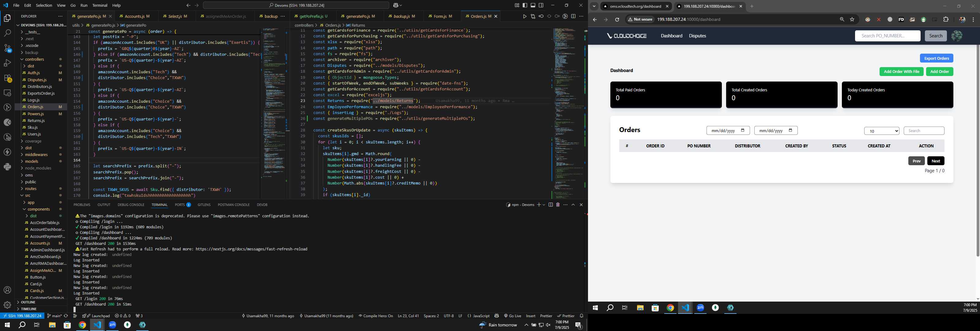Maximize the terminal panel with the up chevron
Viewport: 980px width, 331px height.
click(x=573, y=205)
